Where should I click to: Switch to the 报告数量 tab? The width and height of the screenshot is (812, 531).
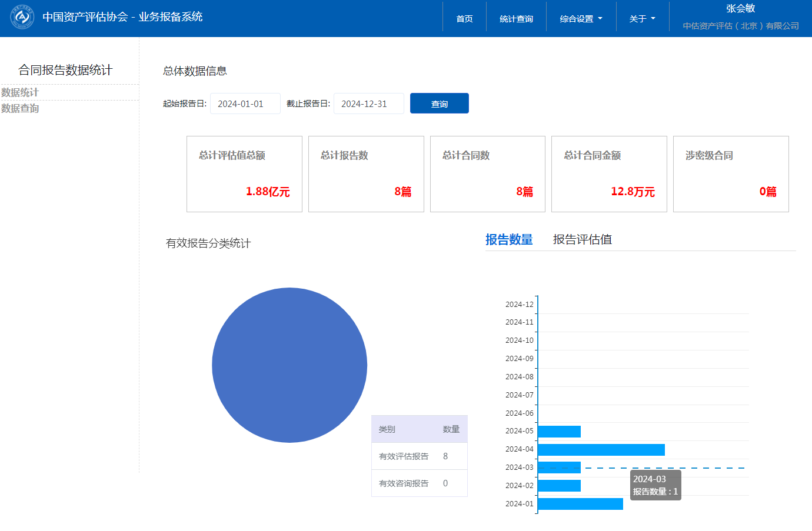click(509, 239)
